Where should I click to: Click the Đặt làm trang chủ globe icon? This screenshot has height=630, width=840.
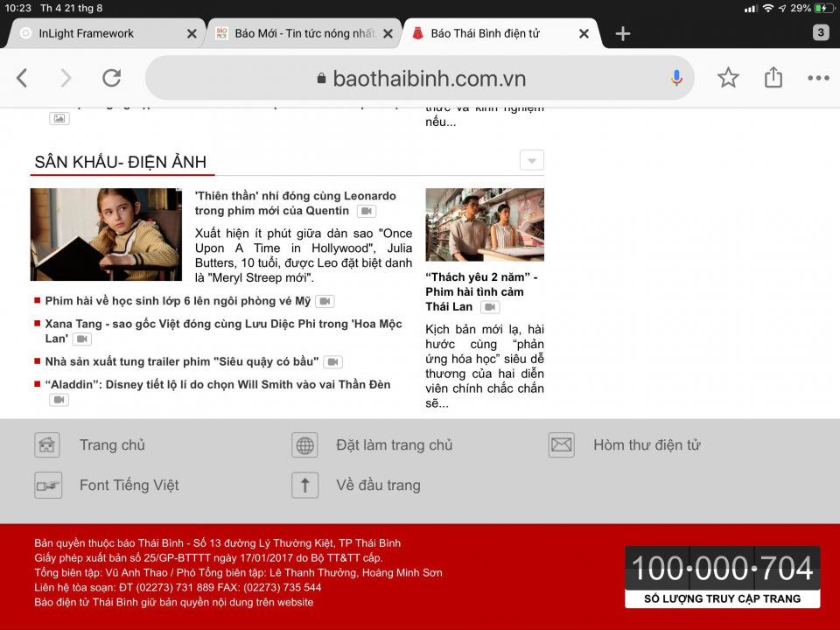304,444
